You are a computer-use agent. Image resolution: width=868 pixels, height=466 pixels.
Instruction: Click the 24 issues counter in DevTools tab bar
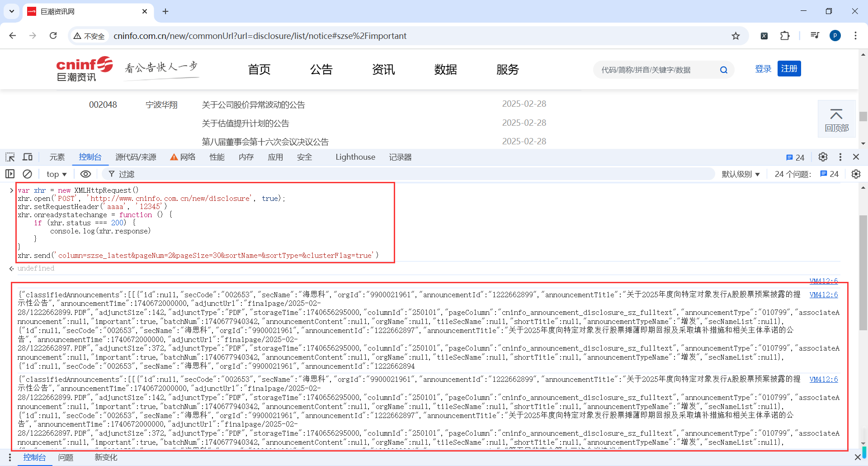pyautogui.click(x=795, y=157)
